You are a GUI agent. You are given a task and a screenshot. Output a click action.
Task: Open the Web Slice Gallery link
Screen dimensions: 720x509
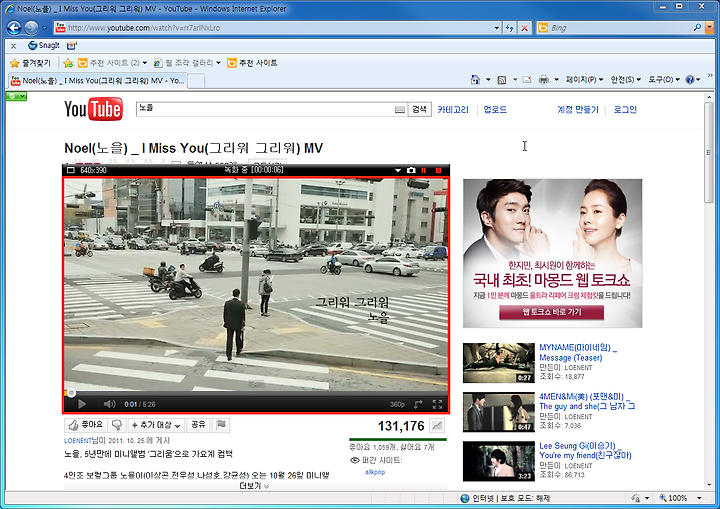pos(187,63)
